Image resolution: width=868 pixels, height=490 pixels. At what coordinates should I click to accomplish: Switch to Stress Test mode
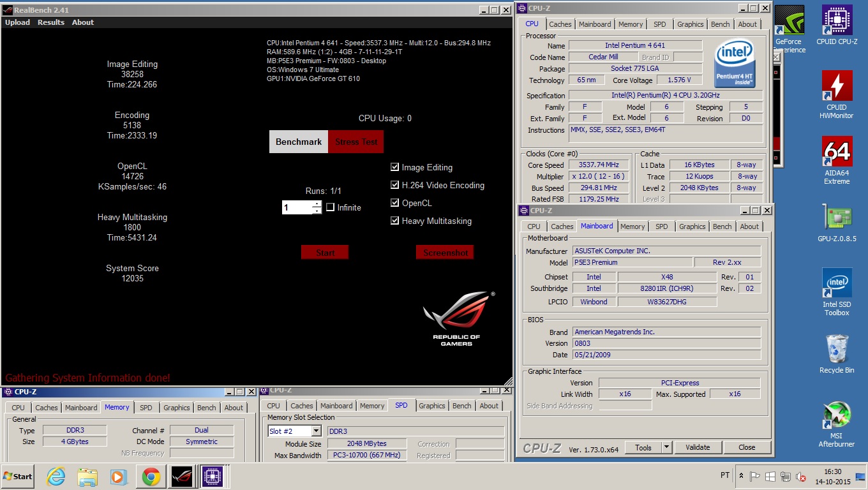[356, 142]
